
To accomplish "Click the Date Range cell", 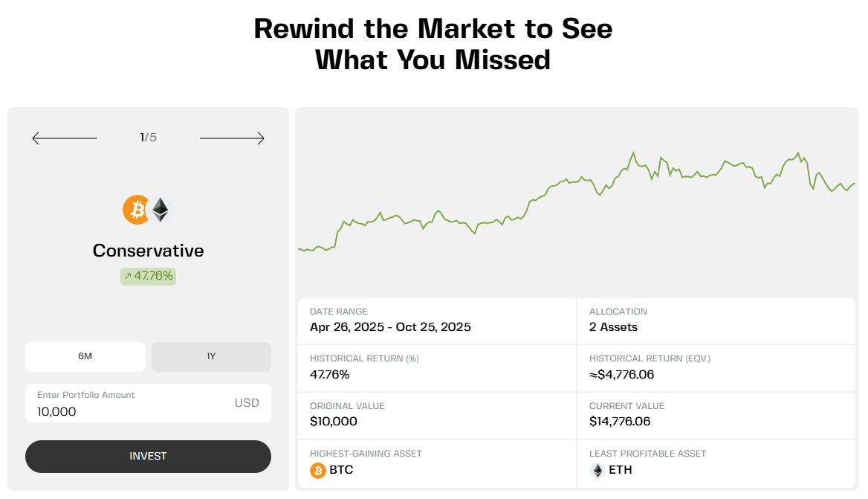I will pos(436,321).
